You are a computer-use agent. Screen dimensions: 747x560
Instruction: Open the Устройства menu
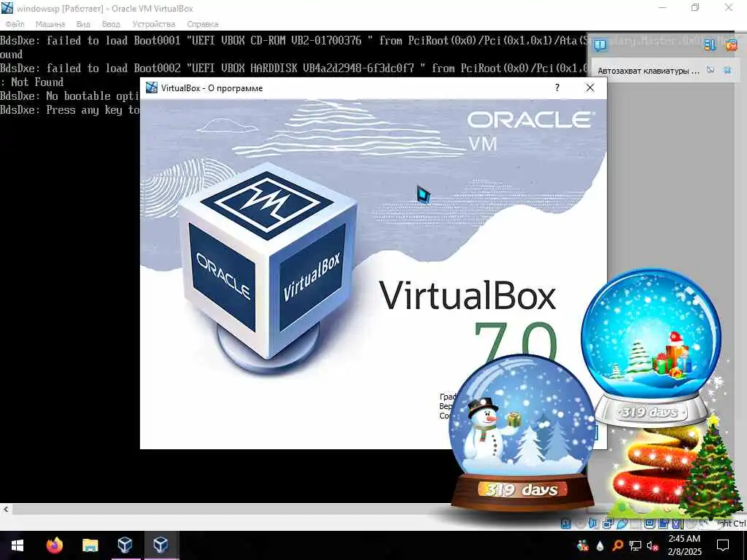click(153, 24)
